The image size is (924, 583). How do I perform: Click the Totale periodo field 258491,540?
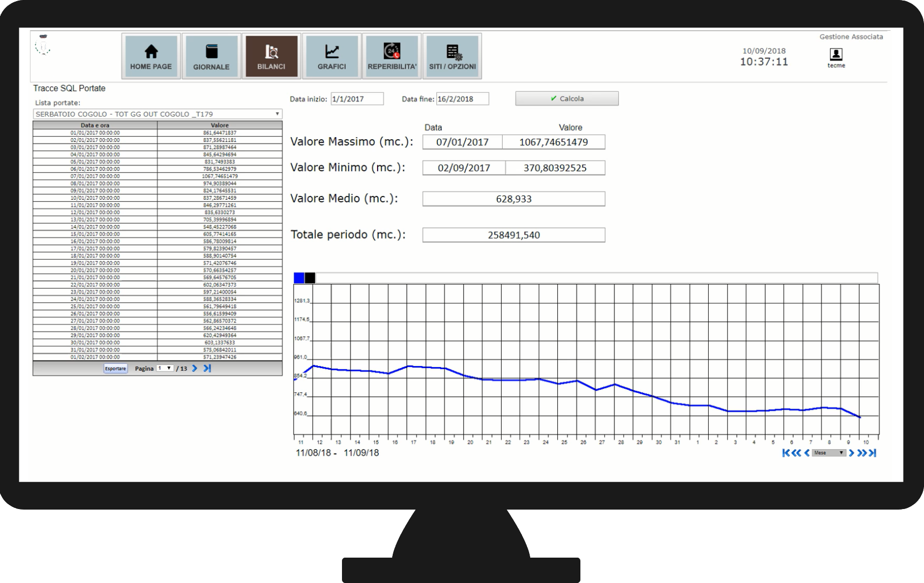[514, 235]
